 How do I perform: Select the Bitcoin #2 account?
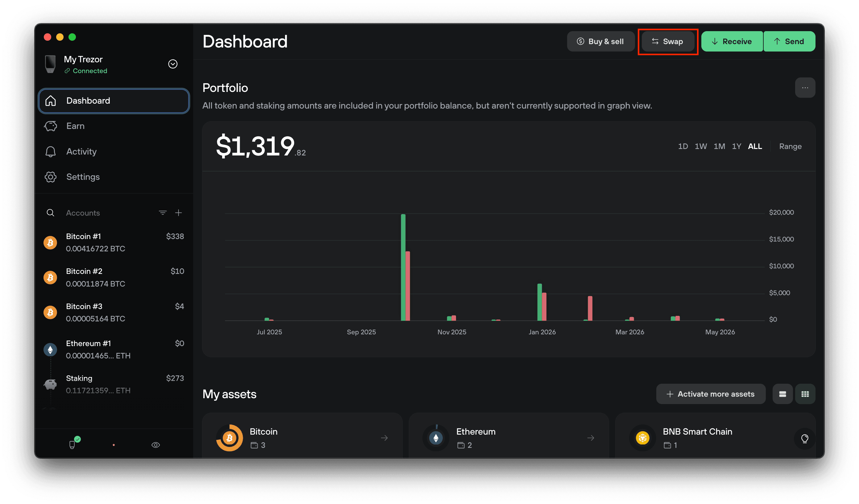point(114,278)
